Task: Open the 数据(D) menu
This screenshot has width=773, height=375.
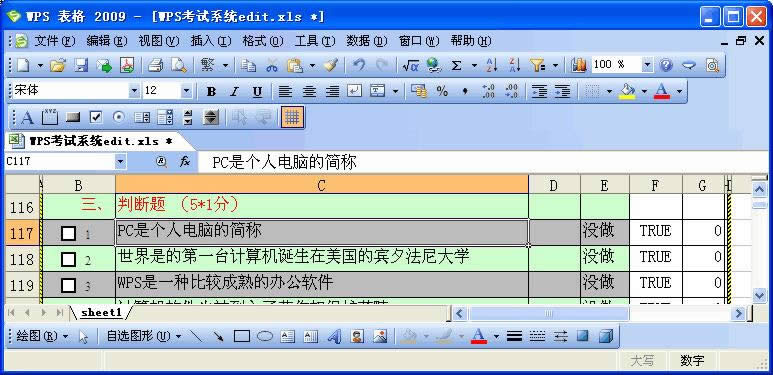Action: (367, 41)
